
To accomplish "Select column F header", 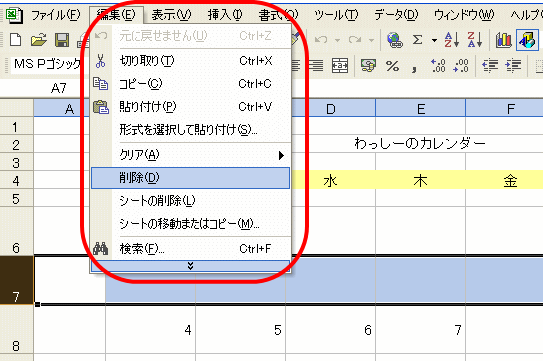I will point(505,108).
